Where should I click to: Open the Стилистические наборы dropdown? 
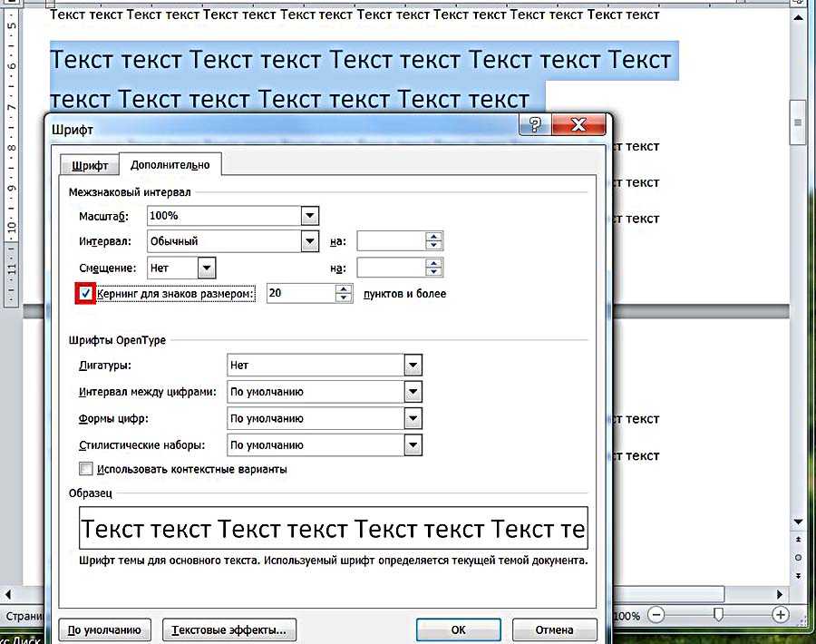413,445
